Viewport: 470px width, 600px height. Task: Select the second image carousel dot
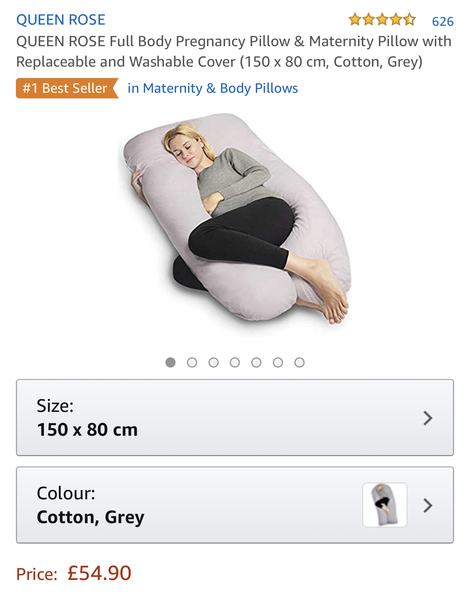192,362
